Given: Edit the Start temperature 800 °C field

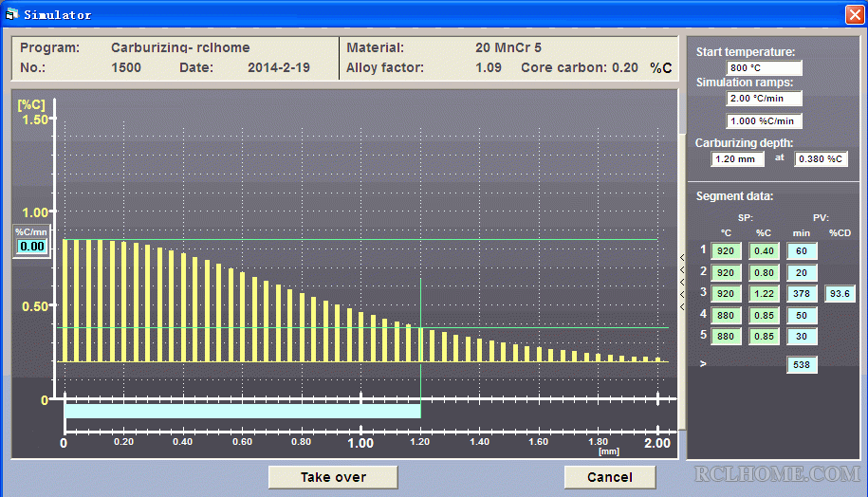Looking at the screenshot, I should pyautogui.click(x=764, y=68).
